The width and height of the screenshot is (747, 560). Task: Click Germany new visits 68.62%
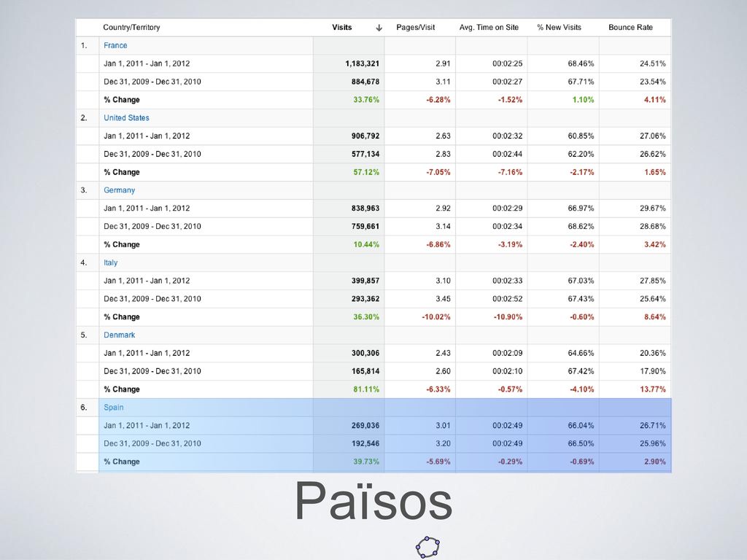point(581,226)
